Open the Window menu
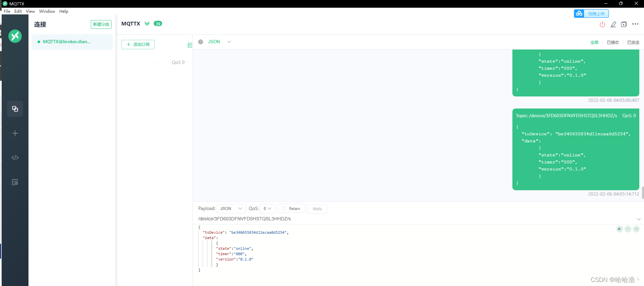644x286 pixels. pos(47,11)
